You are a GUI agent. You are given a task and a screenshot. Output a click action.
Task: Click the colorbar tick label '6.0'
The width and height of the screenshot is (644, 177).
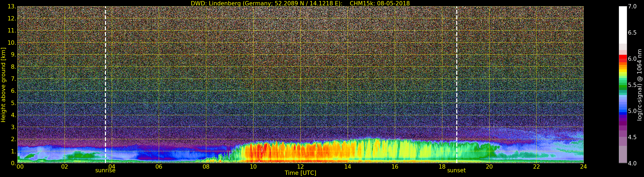632,59
